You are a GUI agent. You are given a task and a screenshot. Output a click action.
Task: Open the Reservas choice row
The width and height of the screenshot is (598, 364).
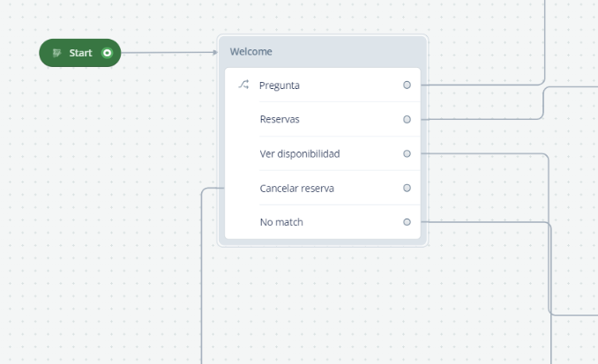point(323,119)
